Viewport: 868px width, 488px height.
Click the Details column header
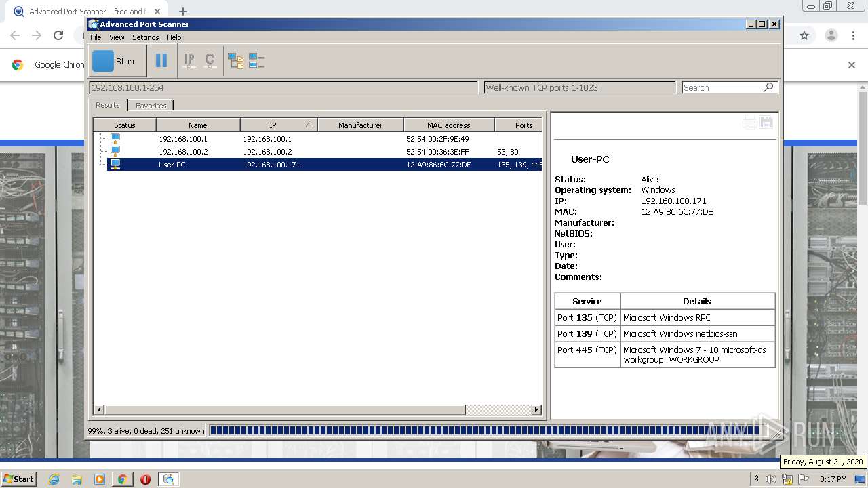697,301
